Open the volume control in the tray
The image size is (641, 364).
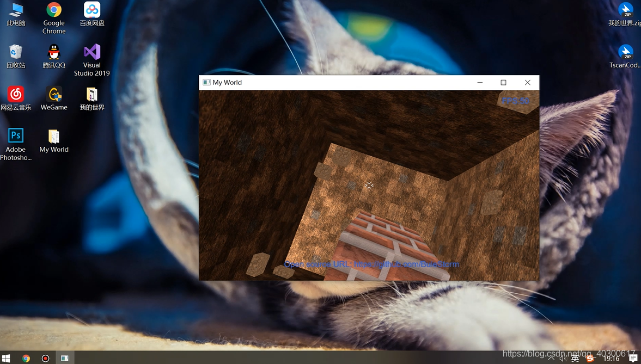563,358
